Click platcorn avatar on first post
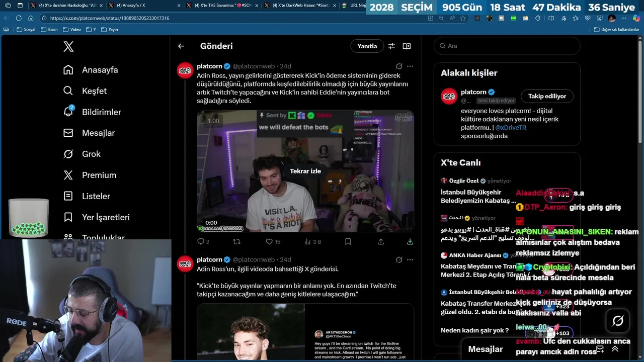The image size is (644, 362). pos(185,70)
